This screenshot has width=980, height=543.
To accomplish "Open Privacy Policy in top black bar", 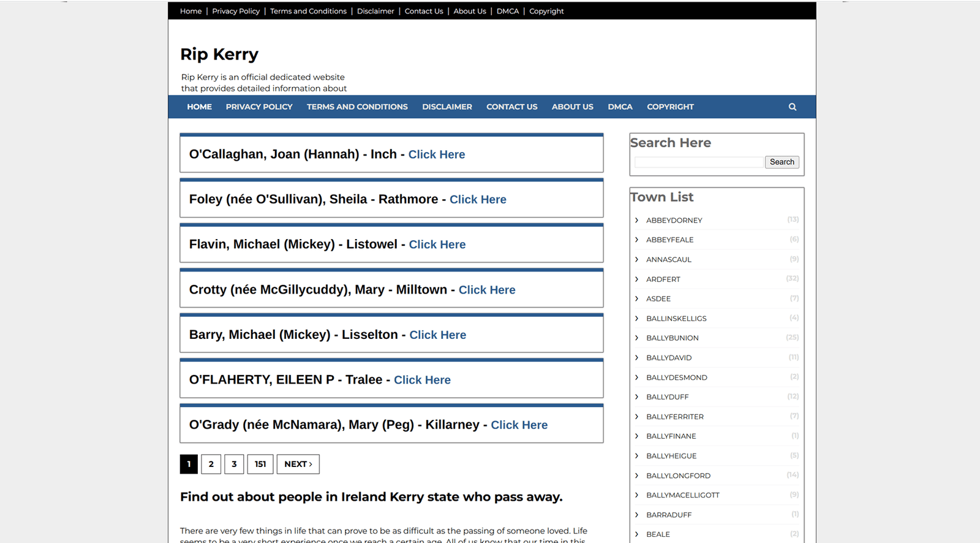I will [x=236, y=11].
